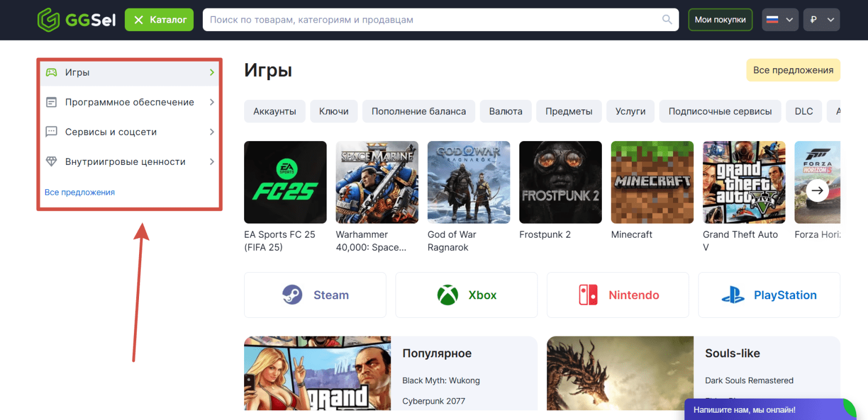Open Мои покупки button
This screenshot has height=420, width=868.
pyautogui.click(x=720, y=20)
